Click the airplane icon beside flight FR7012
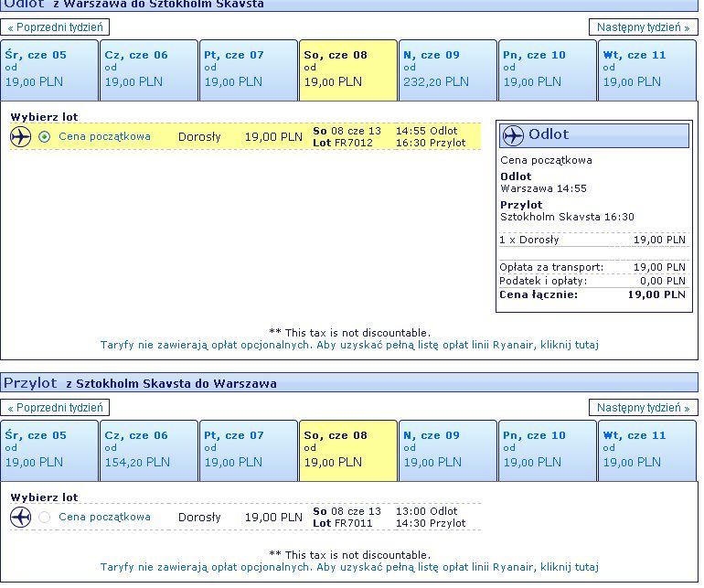 [21, 136]
